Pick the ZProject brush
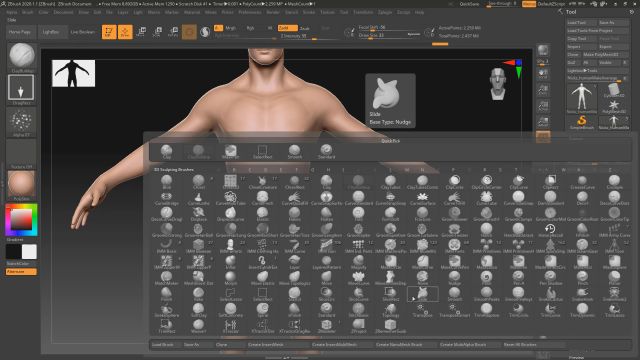The image size is (640, 360). (x=358, y=326)
